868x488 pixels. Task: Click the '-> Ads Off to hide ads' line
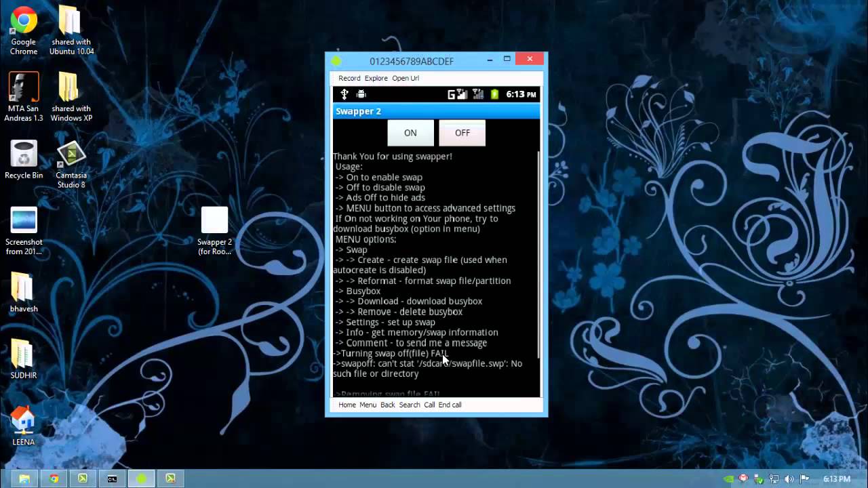click(x=380, y=198)
